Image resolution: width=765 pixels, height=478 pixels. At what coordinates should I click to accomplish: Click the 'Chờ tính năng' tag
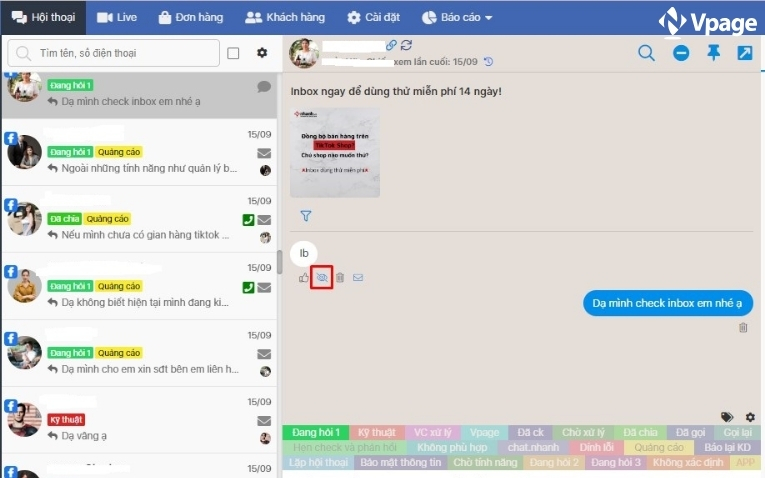[x=485, y=462]
